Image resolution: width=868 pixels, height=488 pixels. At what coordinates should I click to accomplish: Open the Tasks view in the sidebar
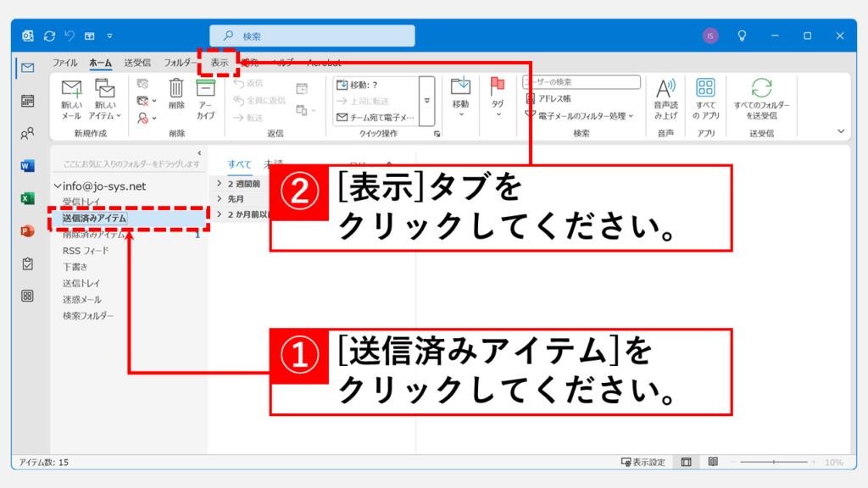point(28,263)
